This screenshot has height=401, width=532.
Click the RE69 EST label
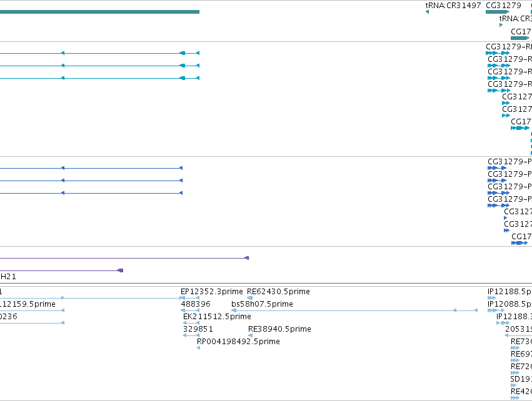tap(521, 354)
